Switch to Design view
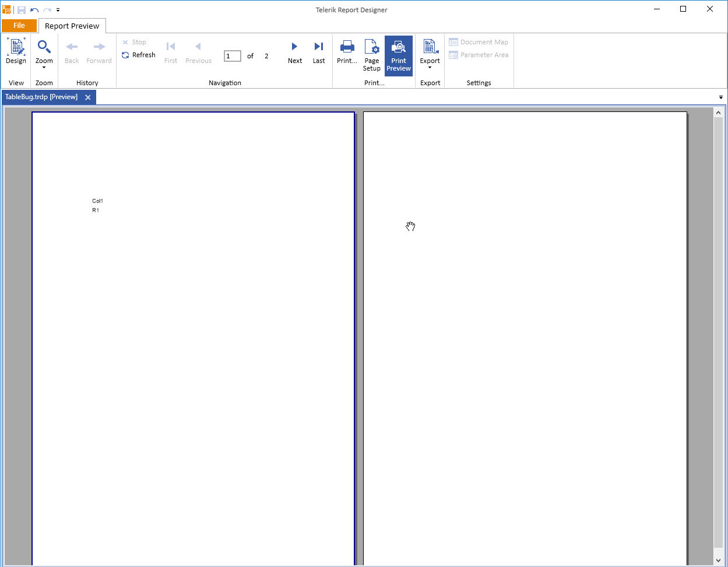The height and width of the screenshot is (567, 728). click(16, 51)
